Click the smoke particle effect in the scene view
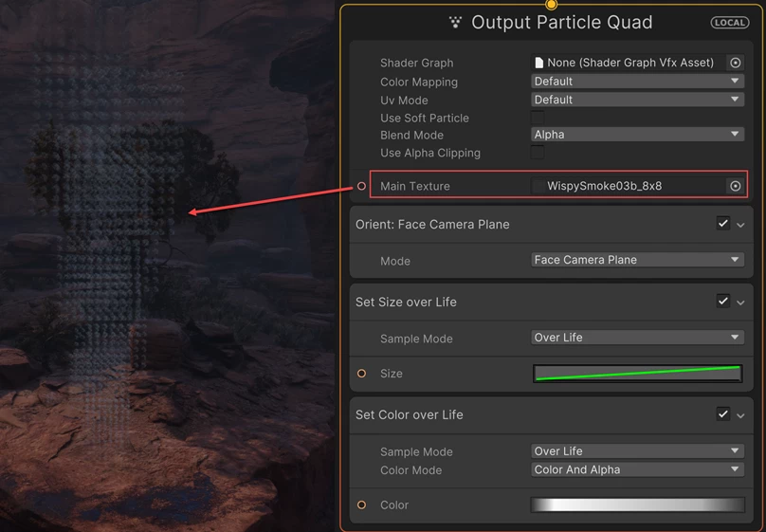This screenshot has height=532, width=766. 107,245
